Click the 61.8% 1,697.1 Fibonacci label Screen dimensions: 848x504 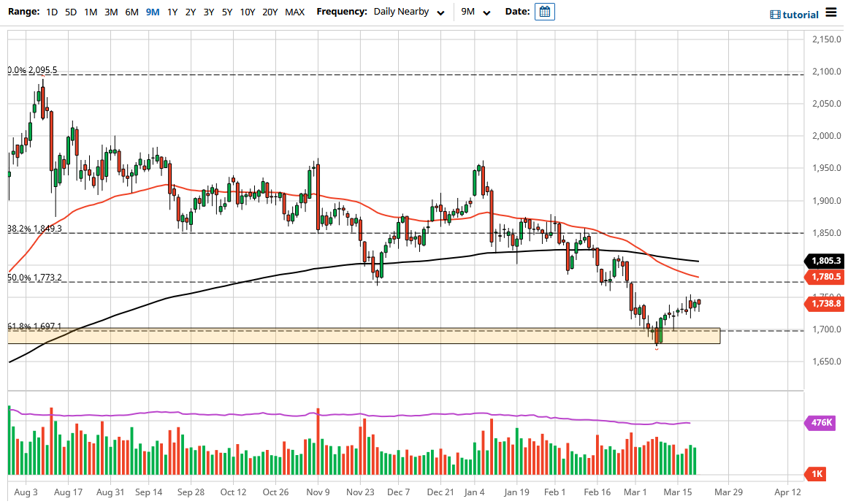[34, 327]
